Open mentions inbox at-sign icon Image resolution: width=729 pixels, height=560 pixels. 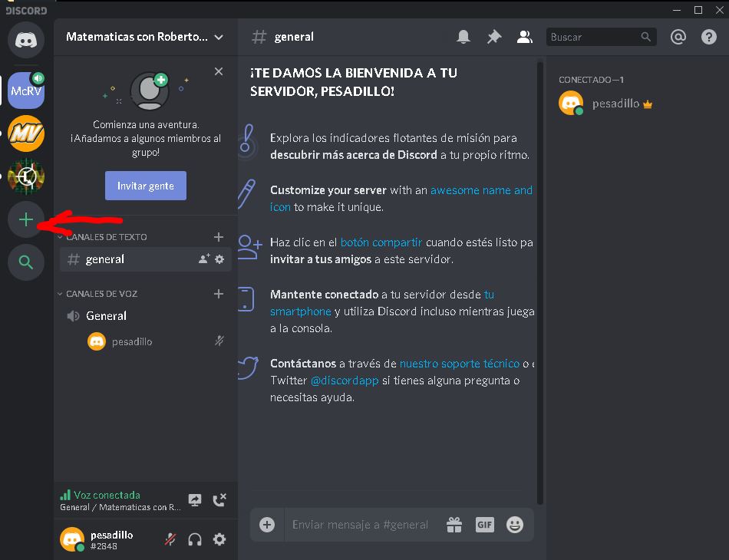[x=678, y=37]
